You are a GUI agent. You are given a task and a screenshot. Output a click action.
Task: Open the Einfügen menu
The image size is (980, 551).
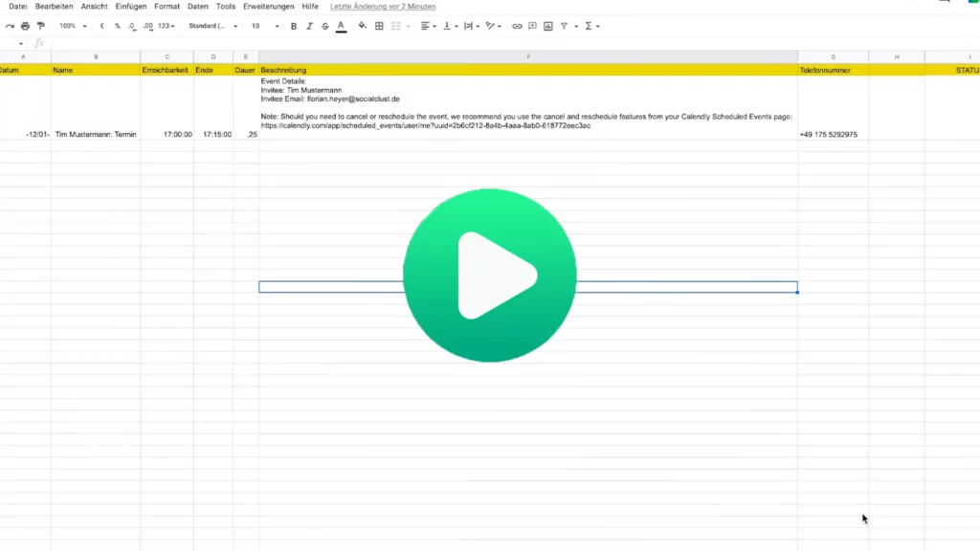tap(131, 7)
